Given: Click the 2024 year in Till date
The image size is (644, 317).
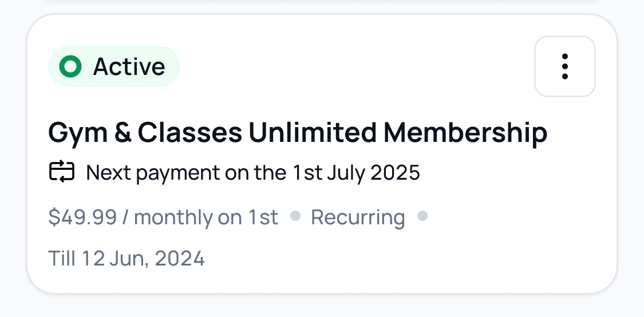Looking at the screenshot, I should (179, 259).
